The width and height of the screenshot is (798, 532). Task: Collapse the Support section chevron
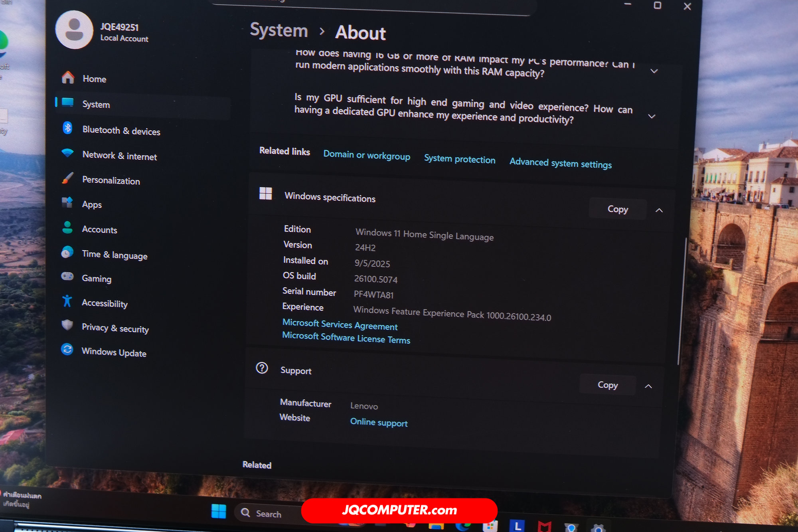click(x=648, y=386)
